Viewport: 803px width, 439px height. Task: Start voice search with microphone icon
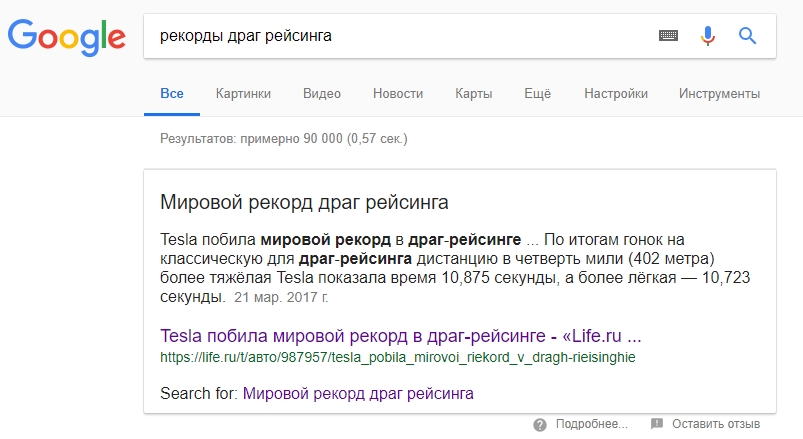pyautogui.click(x=708, y=35)
